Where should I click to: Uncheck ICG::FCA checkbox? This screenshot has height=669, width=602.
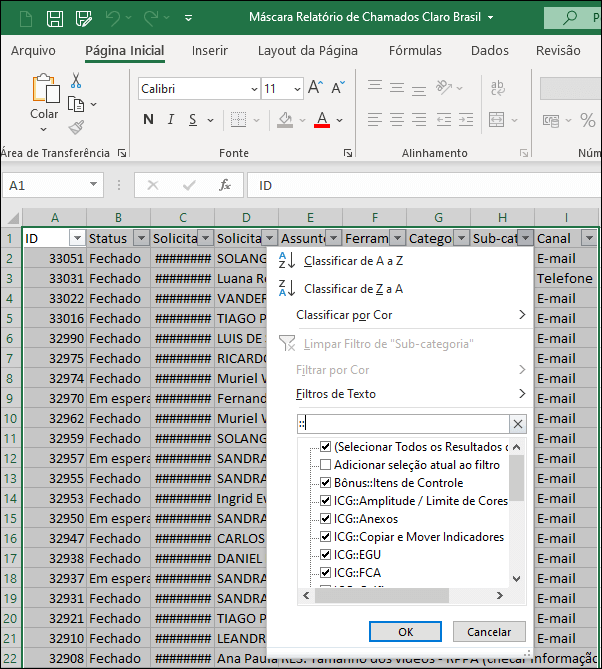[x=326, y=572]
